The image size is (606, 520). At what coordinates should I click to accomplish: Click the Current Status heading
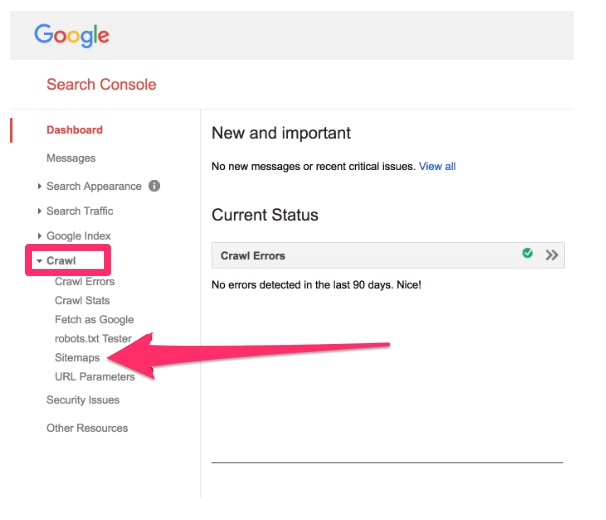[265, 215]
